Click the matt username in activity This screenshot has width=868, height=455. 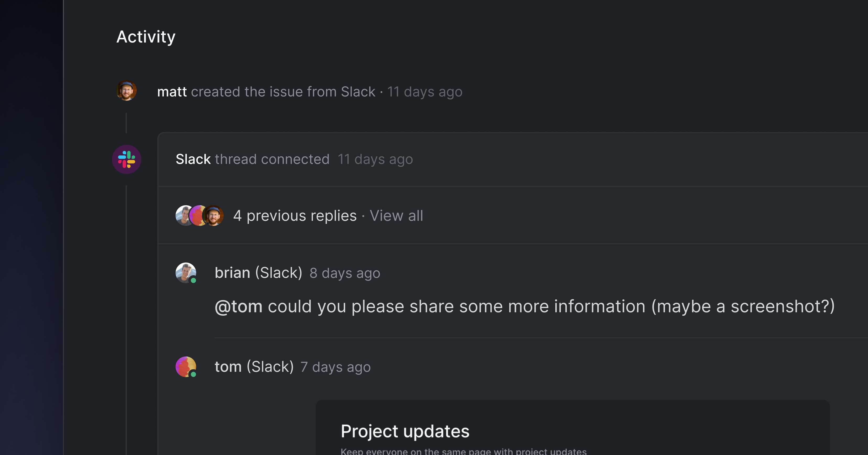click(x=172, y=92)
